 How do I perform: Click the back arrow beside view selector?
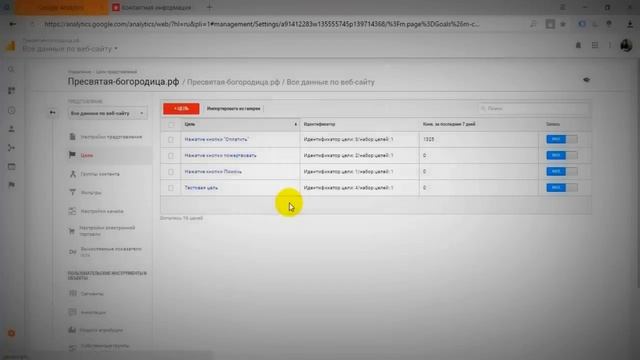pos(52,112)
